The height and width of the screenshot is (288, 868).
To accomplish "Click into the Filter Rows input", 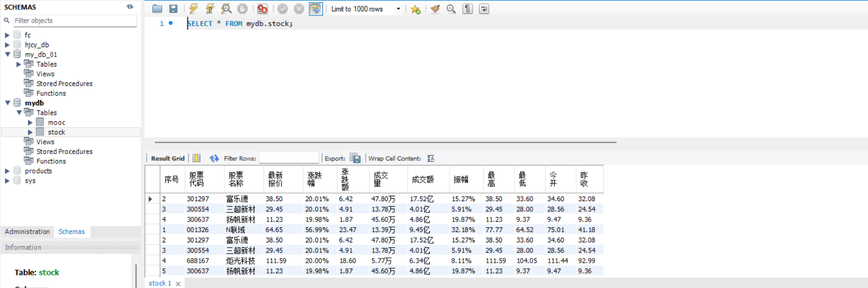I will (289, 158).
